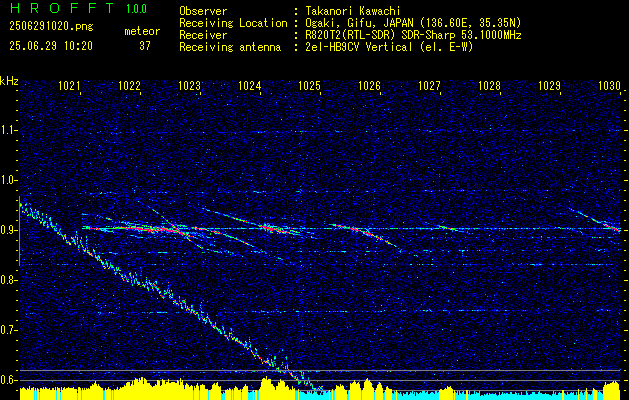Click the observer name Takanori Kawachi

[x=352, y=11]
